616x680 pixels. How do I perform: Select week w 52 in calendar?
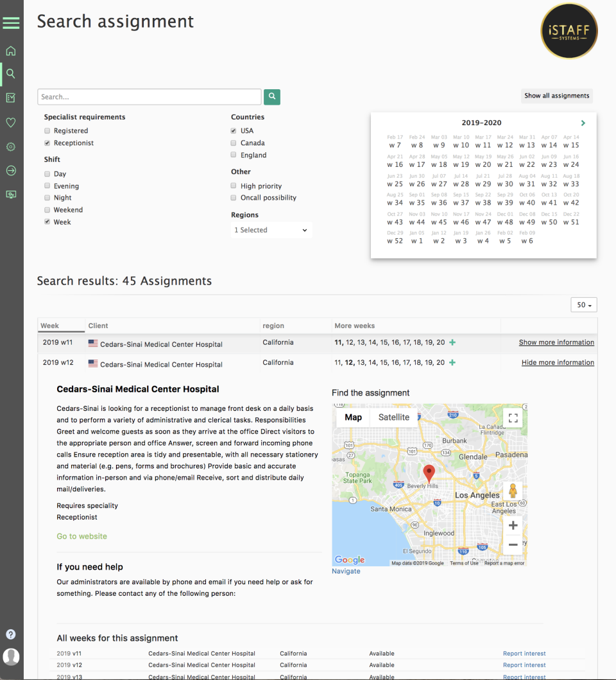click(x=395, y=241)
